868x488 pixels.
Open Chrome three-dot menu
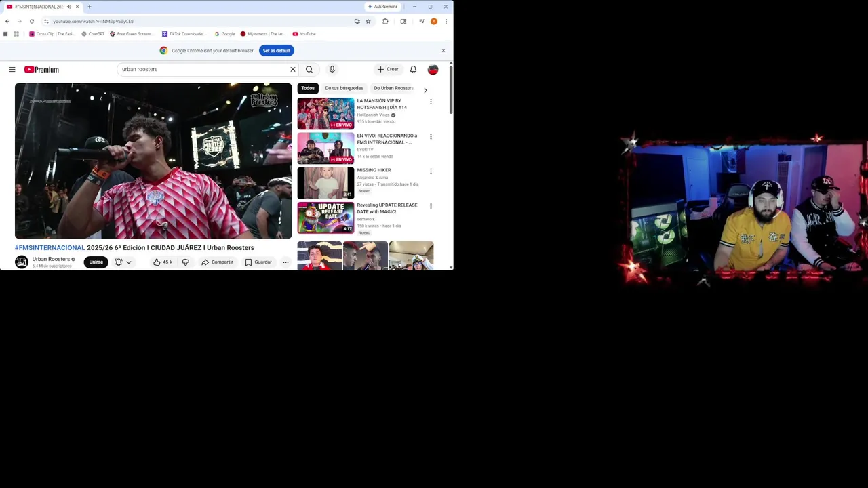pyautogui.click(x=446, y=21)
